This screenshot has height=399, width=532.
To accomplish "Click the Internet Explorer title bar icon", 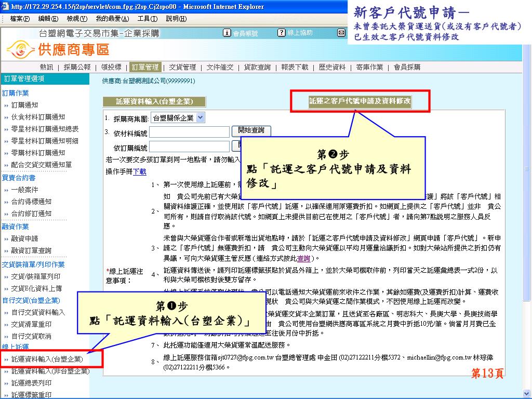I will pos(5,6).
